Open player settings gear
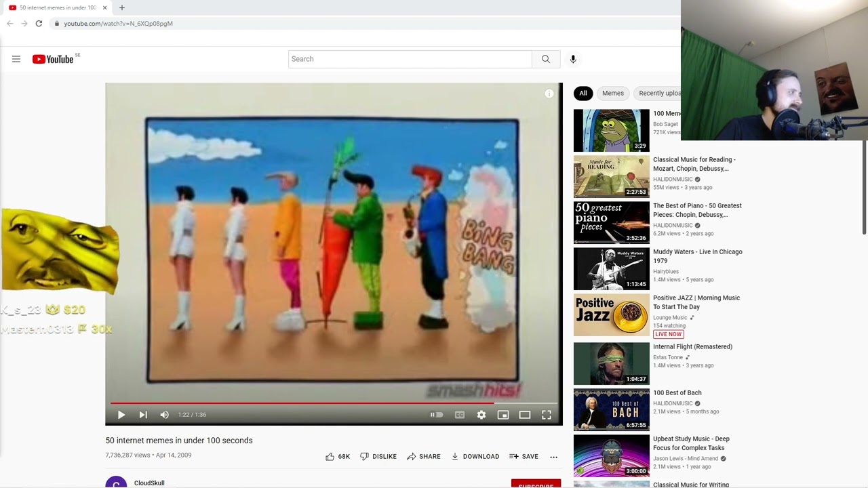This screenshot has height=488, width=868. tap(481, 415)
